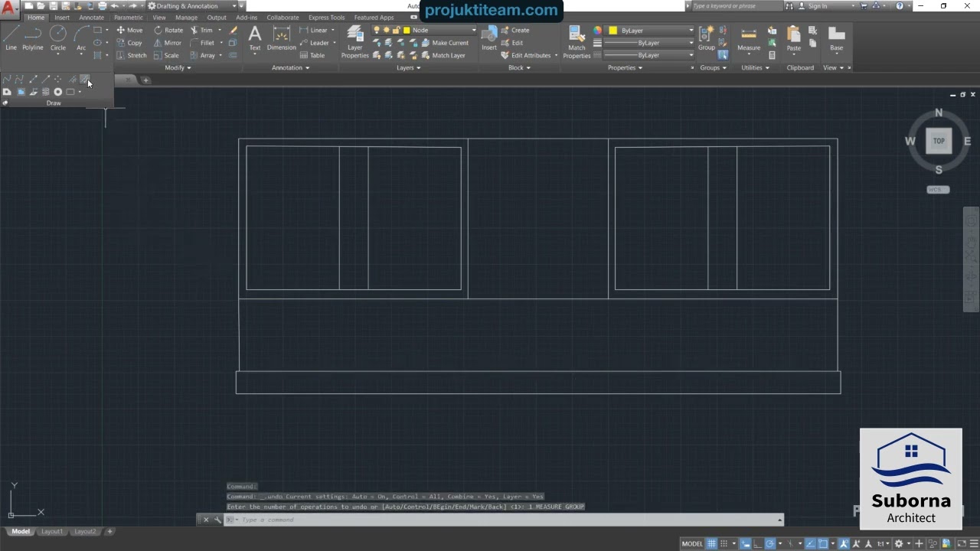Click the Paste icon

click(794, 38)
